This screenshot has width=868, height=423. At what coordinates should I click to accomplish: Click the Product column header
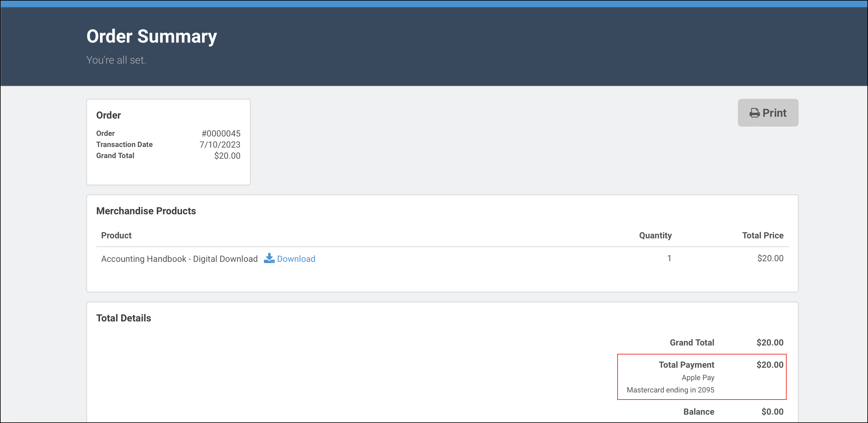pos(116,236)
